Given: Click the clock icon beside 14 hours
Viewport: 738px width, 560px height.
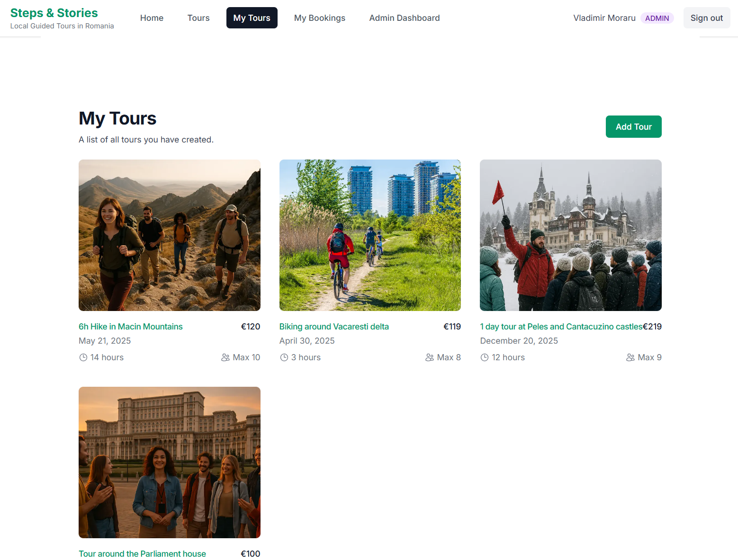Looking at the screenshot, I should click(x=83, y=357).
